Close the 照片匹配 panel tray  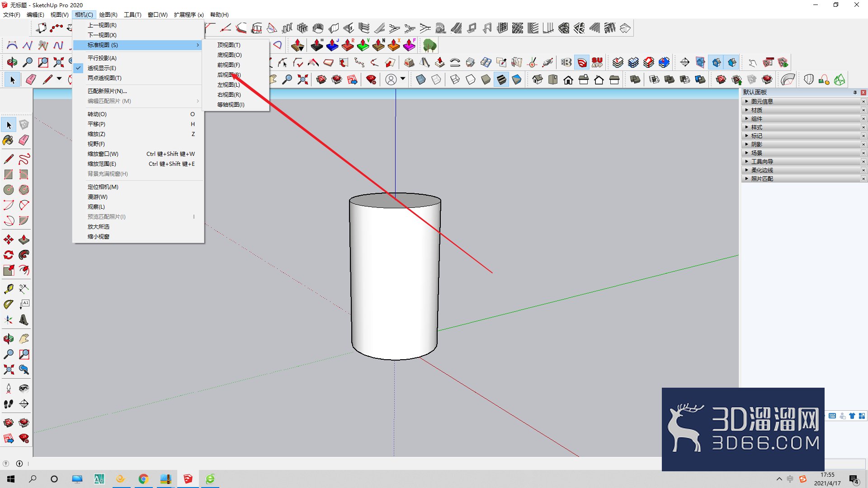click(863, 179)
